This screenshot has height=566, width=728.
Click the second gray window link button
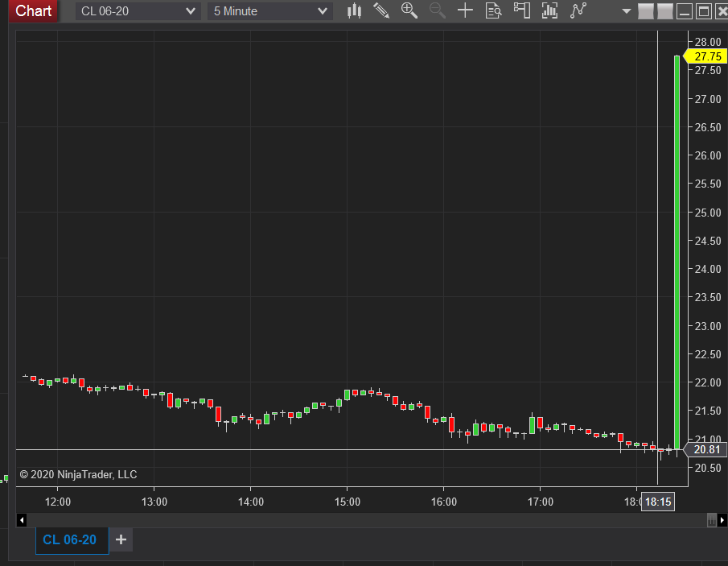coord(665,11)
